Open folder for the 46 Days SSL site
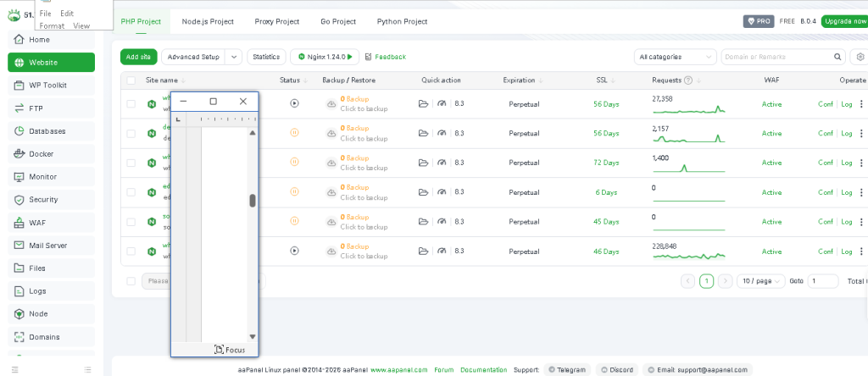This screenshot has width=868, height=376. click(424, 251)
